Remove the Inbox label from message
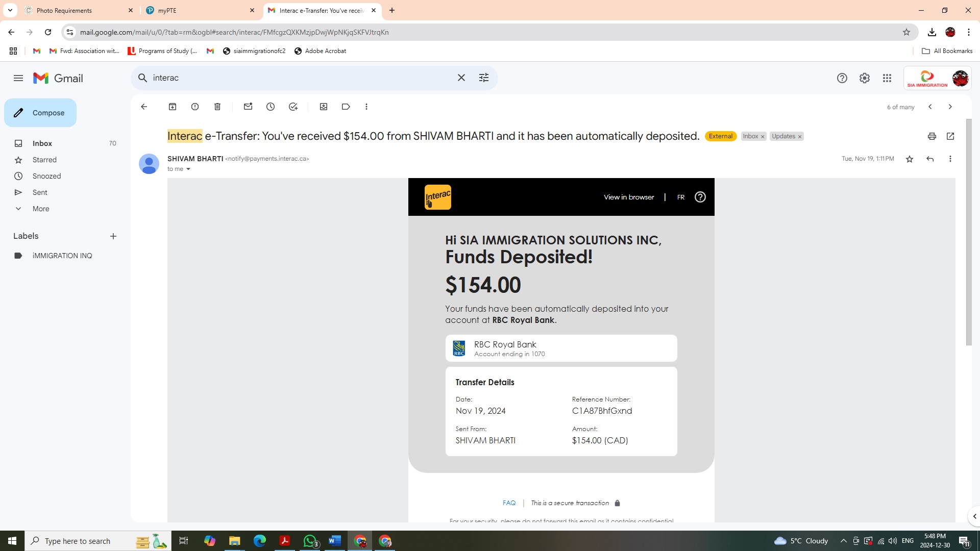 point(763,137)
